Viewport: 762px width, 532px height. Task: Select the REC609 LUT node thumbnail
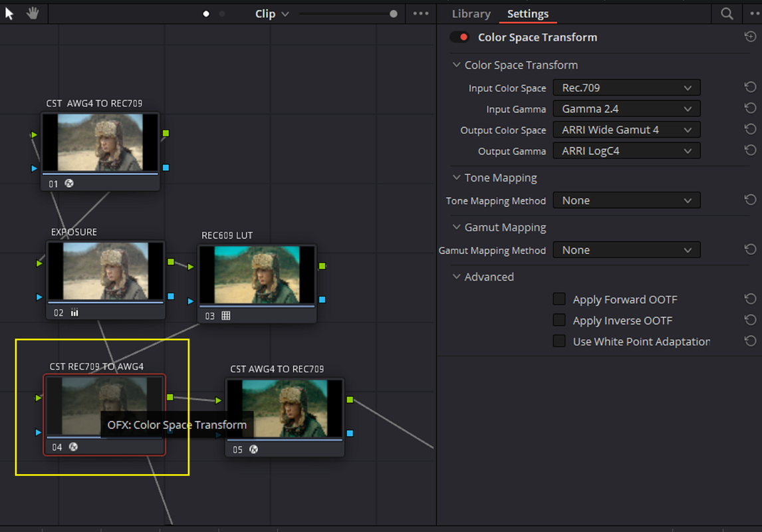(257, 275)
